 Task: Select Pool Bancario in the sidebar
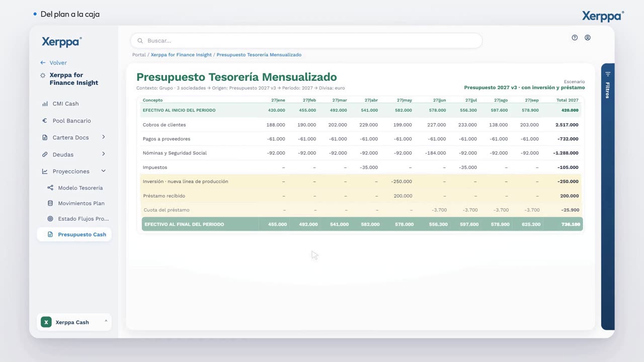click(x=72, y=121)
